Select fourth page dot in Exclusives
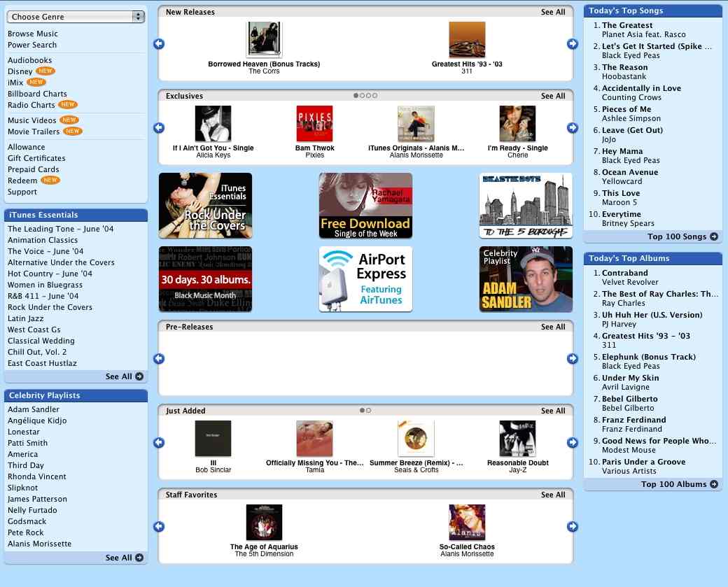 [374, 96]
